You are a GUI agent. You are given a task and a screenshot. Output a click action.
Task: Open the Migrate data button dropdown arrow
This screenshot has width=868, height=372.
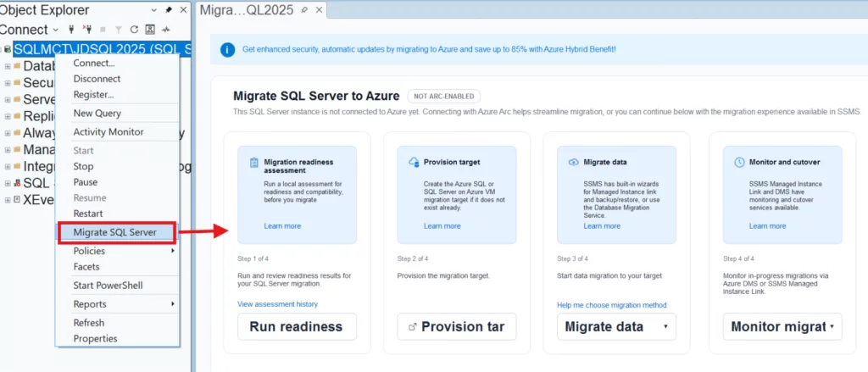[665, 326]
